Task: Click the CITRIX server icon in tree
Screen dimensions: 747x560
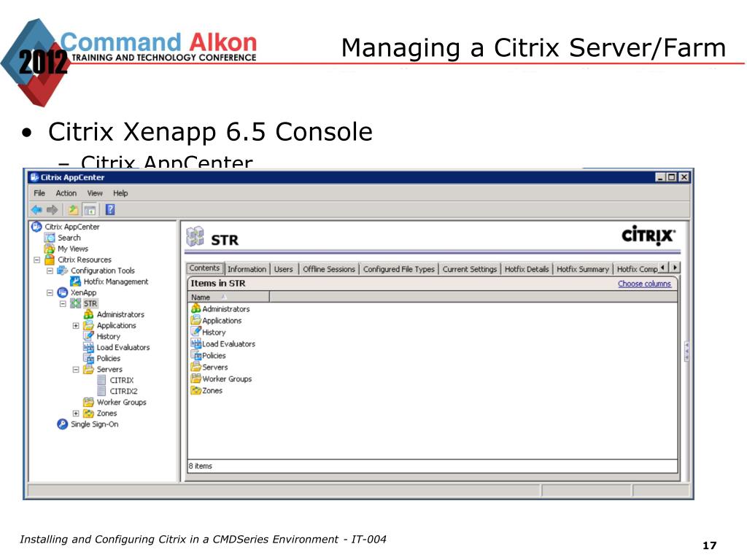Action: pyautogui.click(x=101, y=380)
